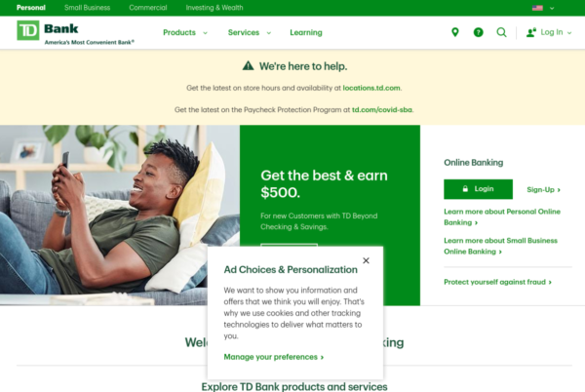Viewport: 585px width, 392px height.
Task: Expand the Services dropdown menu
Action: pyautogui.click(x=250, y=32)
